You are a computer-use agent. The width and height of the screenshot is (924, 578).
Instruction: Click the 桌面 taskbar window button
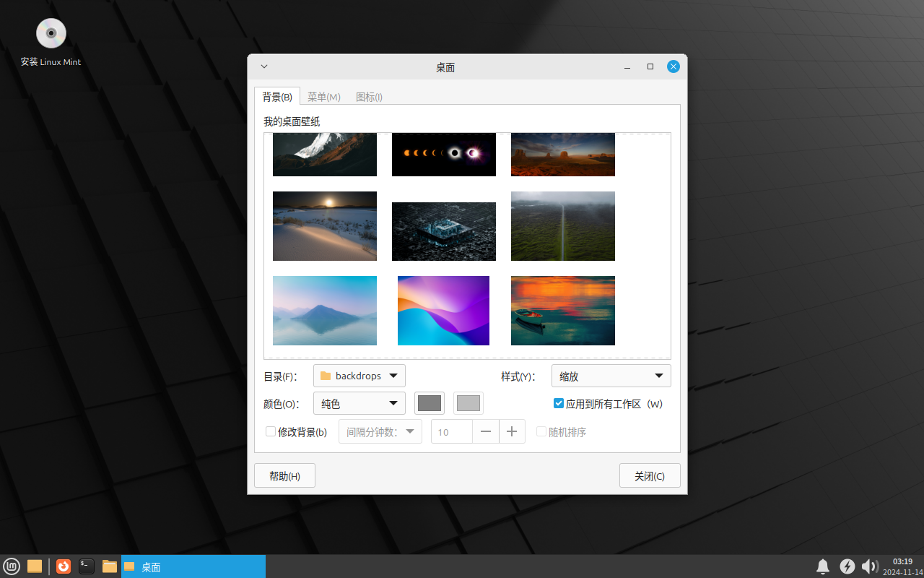(193, 566)
